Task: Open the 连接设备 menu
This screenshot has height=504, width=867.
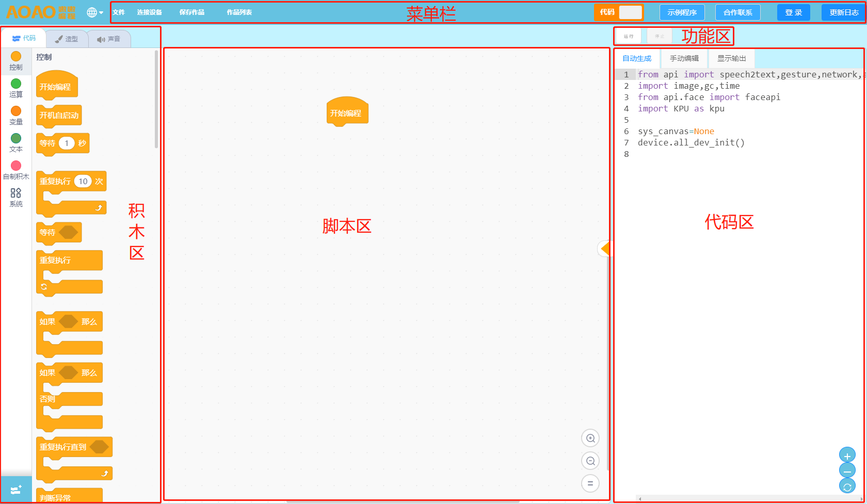Action: coord(150,12)
